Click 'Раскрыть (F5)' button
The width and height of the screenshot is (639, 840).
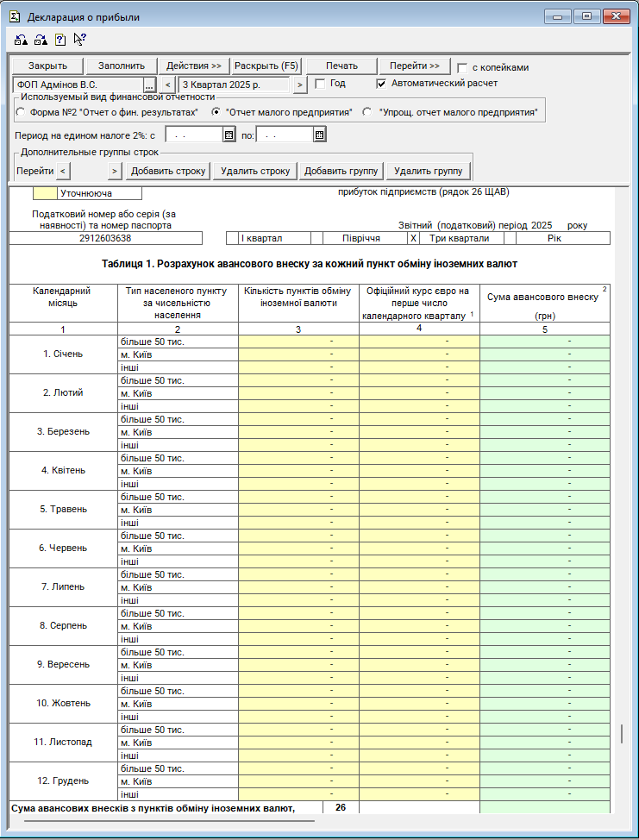pos(266,66)
